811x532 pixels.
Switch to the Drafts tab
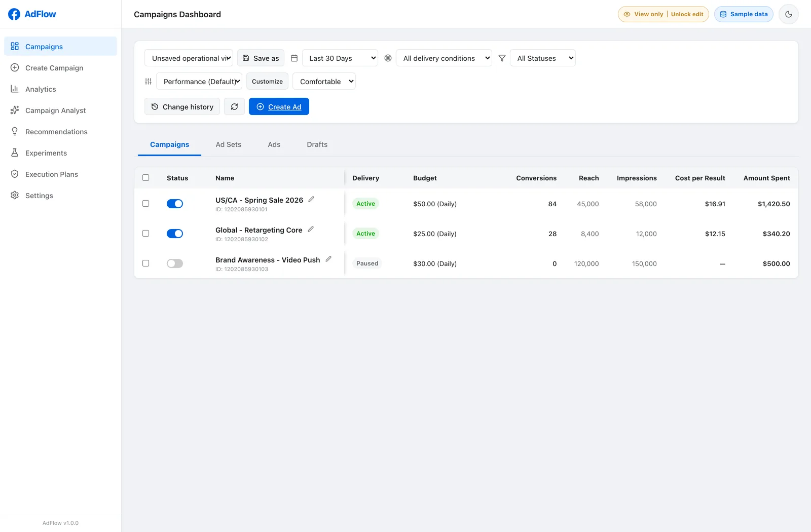pyautogui.click(x=317, y=144)
